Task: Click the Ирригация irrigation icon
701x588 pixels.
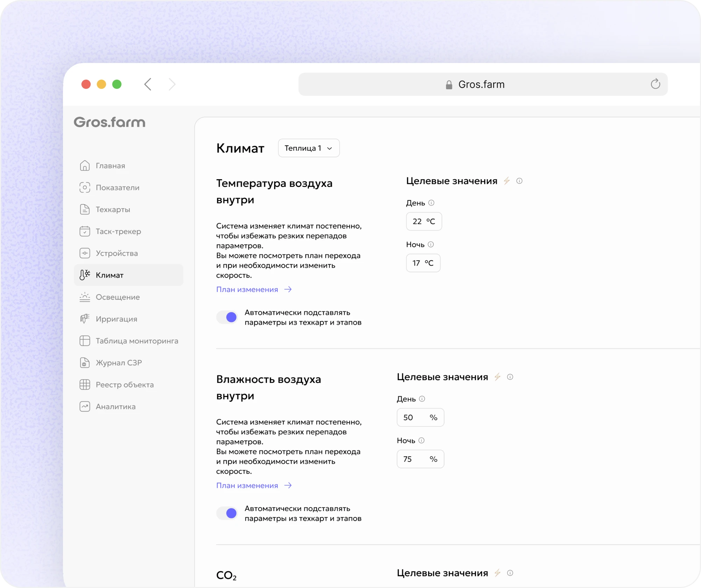Action: click(85, 319)
